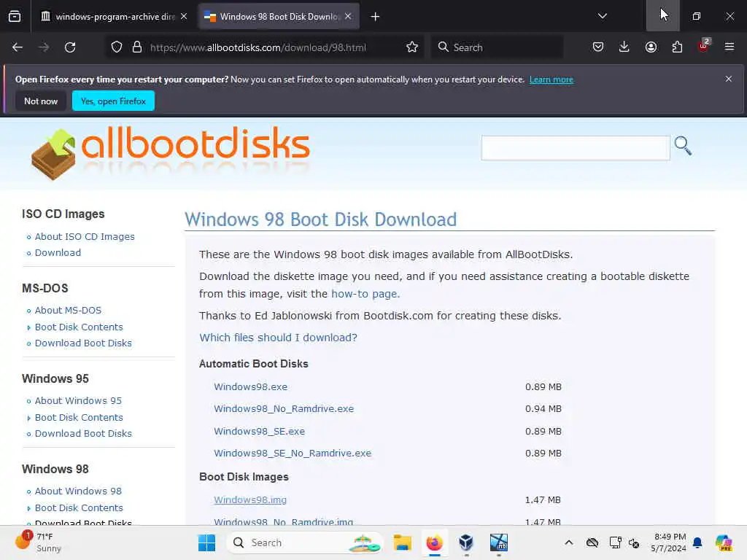Focus the Firefox Search box
This screenshot has height=560, width=747.
point(497,47)
